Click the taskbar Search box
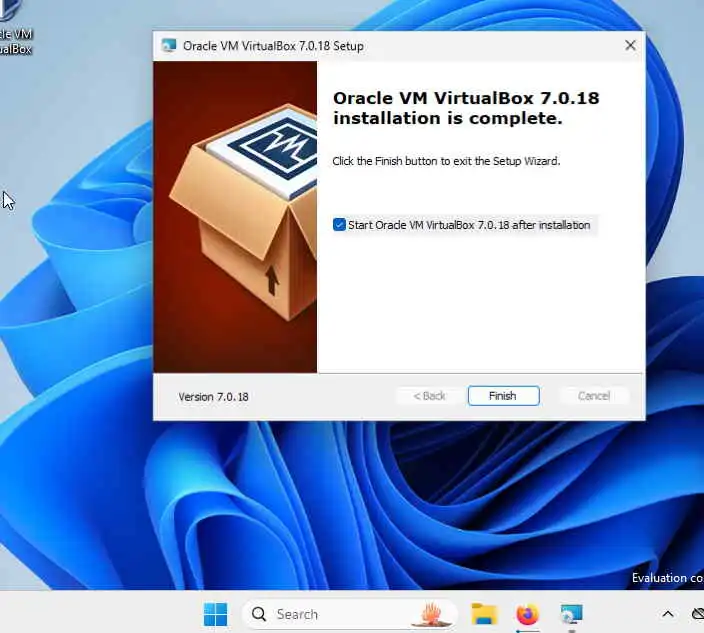This screenshot has width=704, height=633. pos(349,614)
